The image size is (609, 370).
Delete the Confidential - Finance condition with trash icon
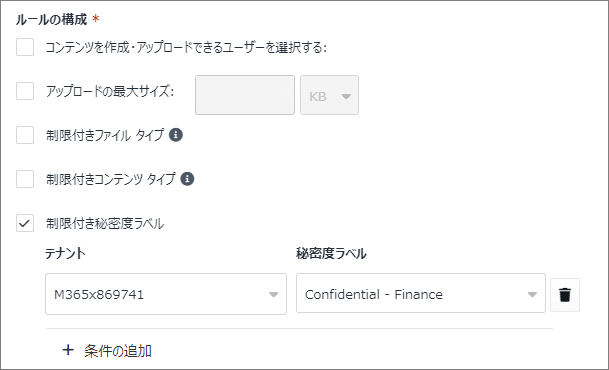coord(565,295)
